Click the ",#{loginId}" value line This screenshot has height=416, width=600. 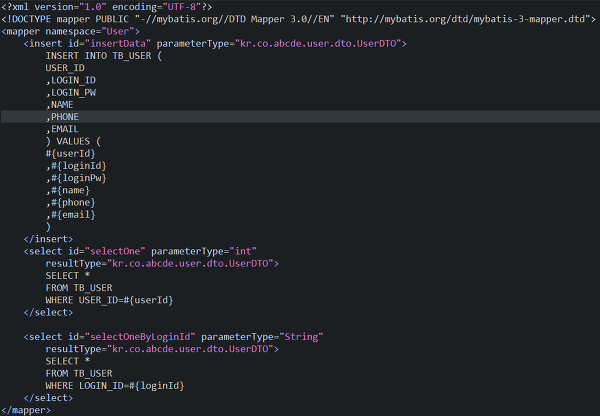tap(76, 166)
